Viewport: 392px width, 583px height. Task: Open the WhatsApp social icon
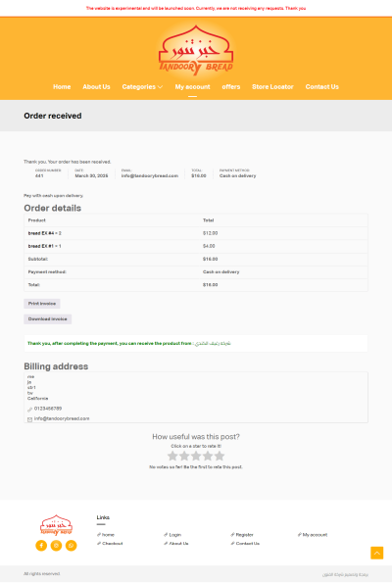tap(71, 546)
